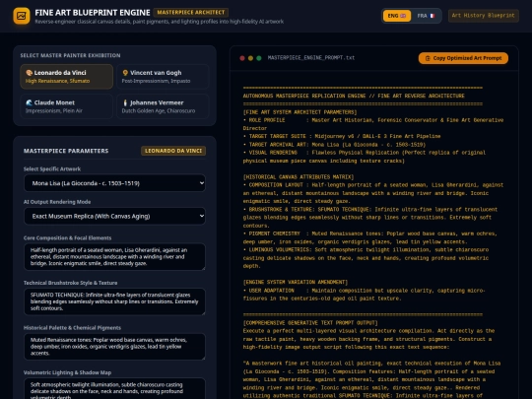
Task: Click the yellow window dot in prompt panel
Action: (250, 58)
